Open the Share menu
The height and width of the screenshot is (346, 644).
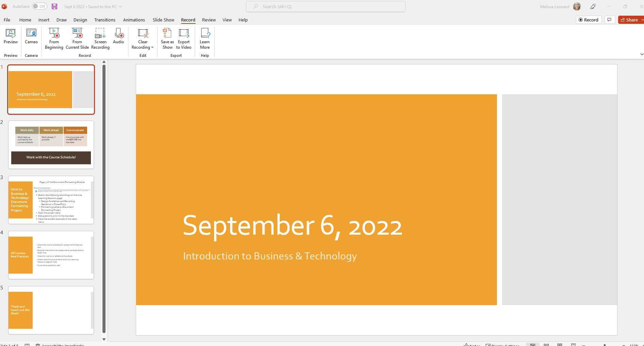(x=629, y=20)
